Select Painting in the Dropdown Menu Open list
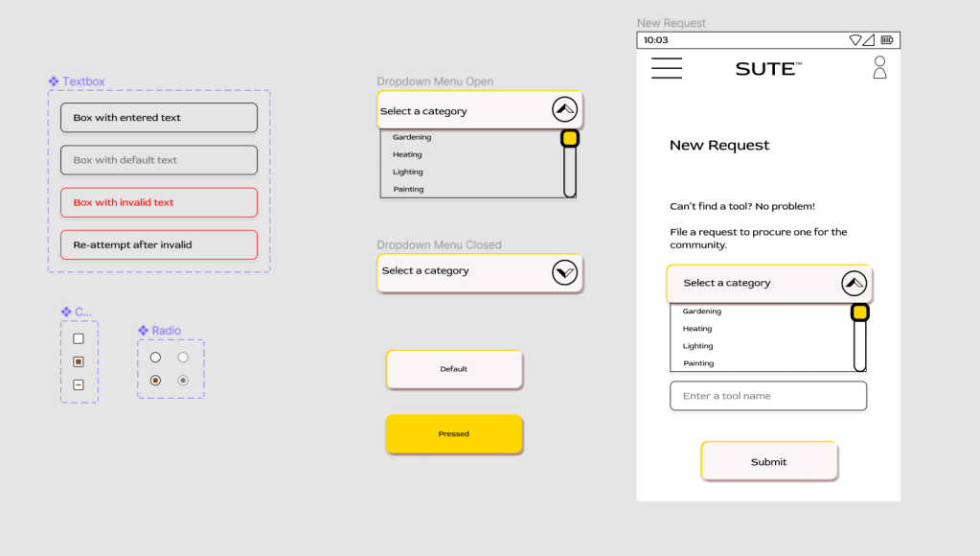This screenshot has height=556, width=980. tap(408, 190)
